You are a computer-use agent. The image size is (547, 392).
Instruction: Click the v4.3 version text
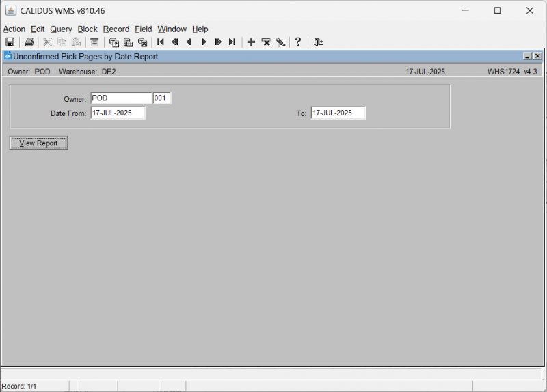(x=531, y=72)
